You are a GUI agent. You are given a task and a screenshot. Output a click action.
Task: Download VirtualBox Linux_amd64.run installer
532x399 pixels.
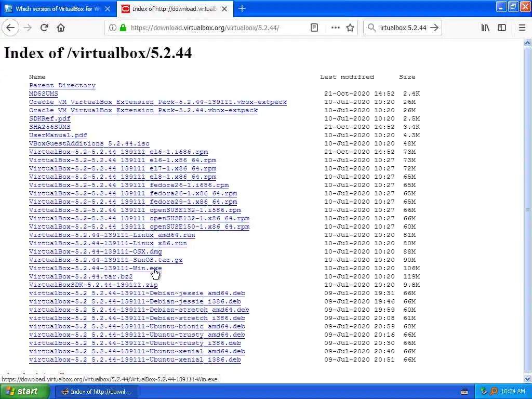[x=112, y=235]
